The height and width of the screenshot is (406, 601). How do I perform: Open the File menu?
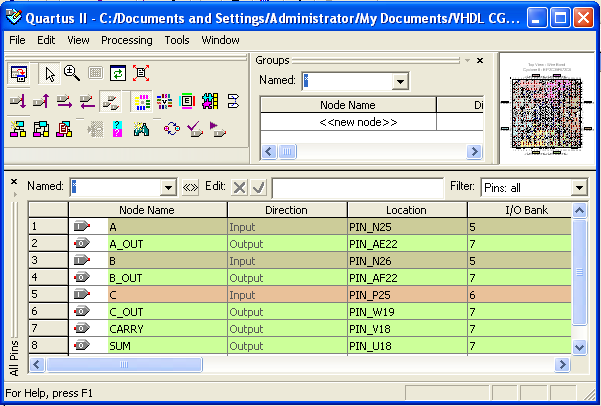[17, 40]
